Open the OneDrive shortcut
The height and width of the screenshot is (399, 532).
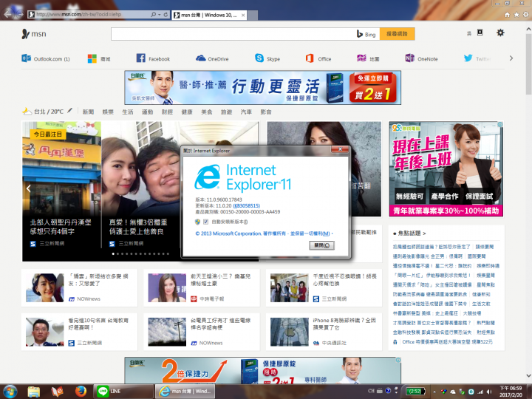coord(212,58)
